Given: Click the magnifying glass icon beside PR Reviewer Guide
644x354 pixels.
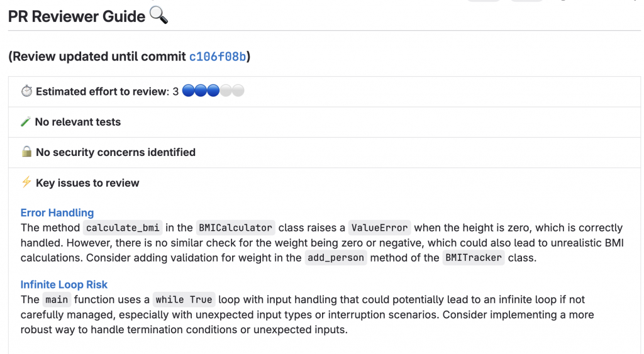Looking at the screenshot, I should click(158, 16).
